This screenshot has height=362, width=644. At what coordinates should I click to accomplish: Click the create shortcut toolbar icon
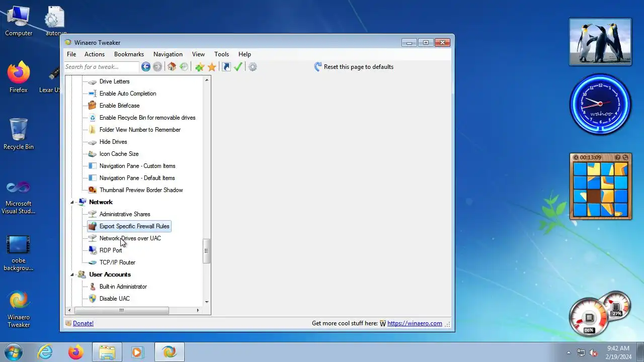click(x=226, y=67)
